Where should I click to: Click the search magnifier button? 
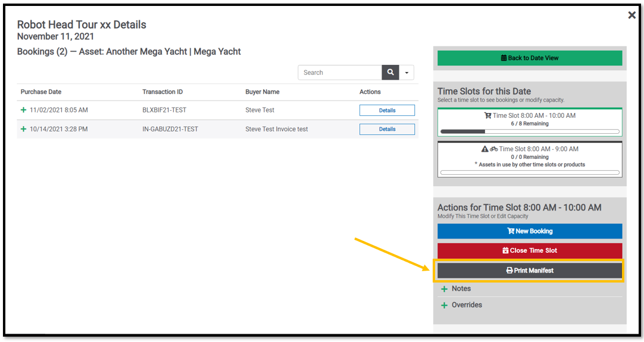[390, 72]
